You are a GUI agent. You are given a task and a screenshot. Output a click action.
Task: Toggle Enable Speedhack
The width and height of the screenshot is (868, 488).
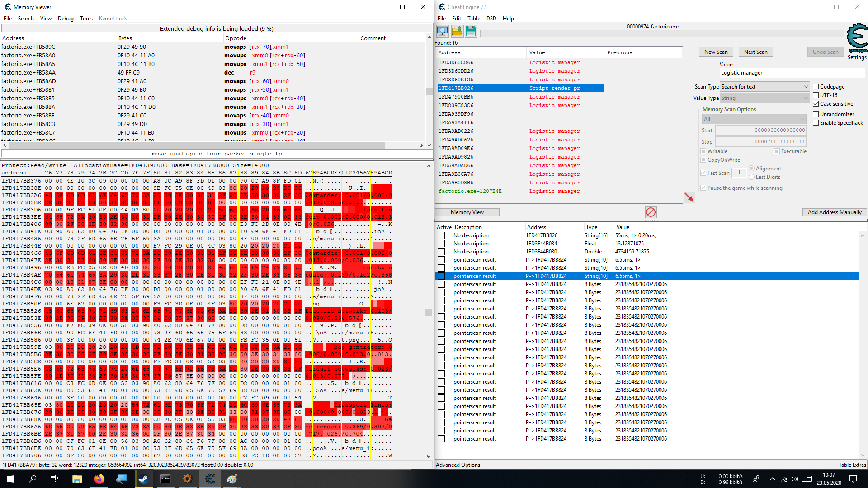point(816,122)
